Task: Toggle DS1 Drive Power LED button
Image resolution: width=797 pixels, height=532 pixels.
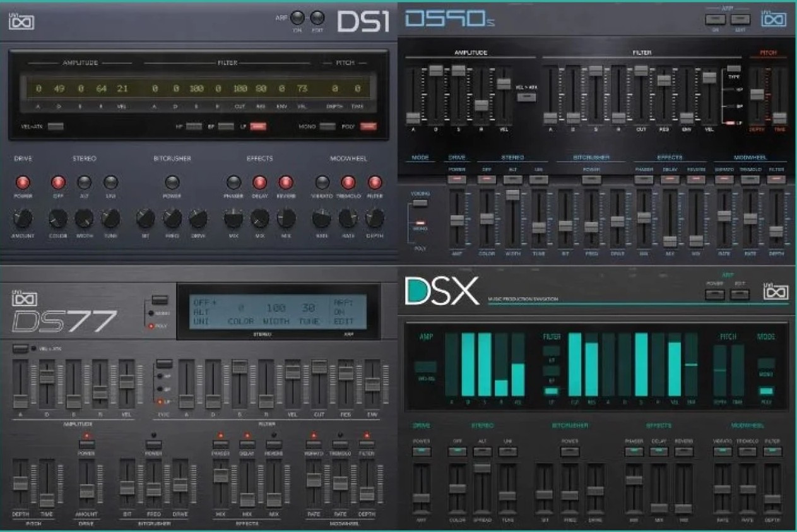Action: 23,182
